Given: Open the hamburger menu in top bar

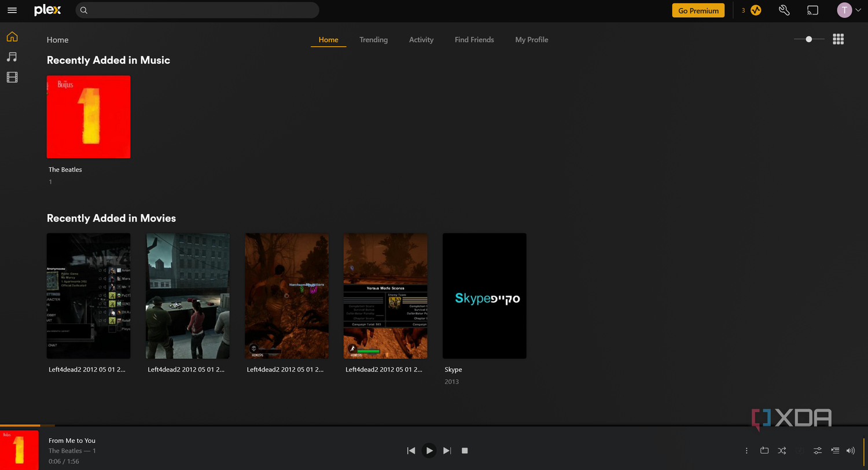Looking at the screenshot, I should 12,10.
